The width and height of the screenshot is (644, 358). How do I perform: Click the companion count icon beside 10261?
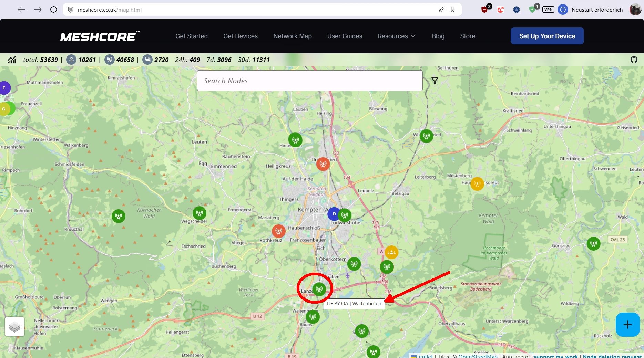click(71, 60)
